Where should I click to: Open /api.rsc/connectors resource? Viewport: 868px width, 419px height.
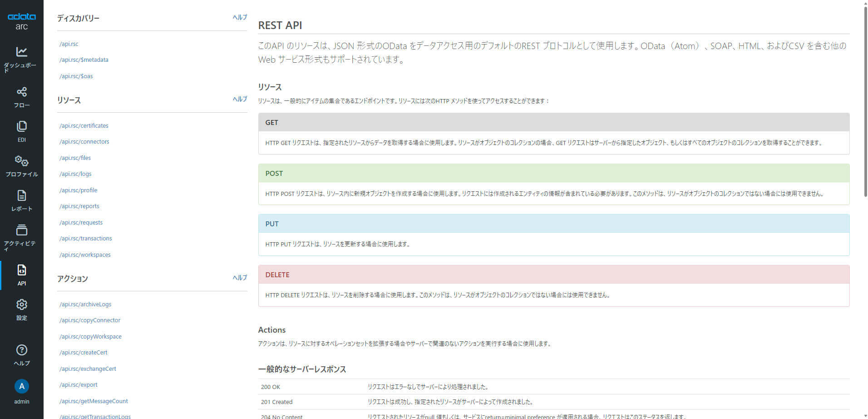[x=84, y=142]
